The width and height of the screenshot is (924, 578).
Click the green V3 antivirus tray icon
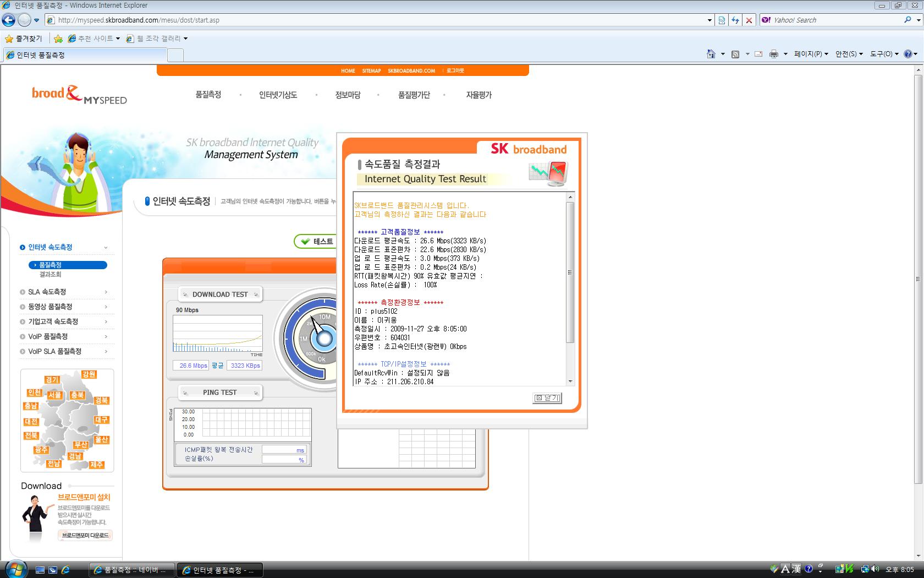[x=850, y=569]
